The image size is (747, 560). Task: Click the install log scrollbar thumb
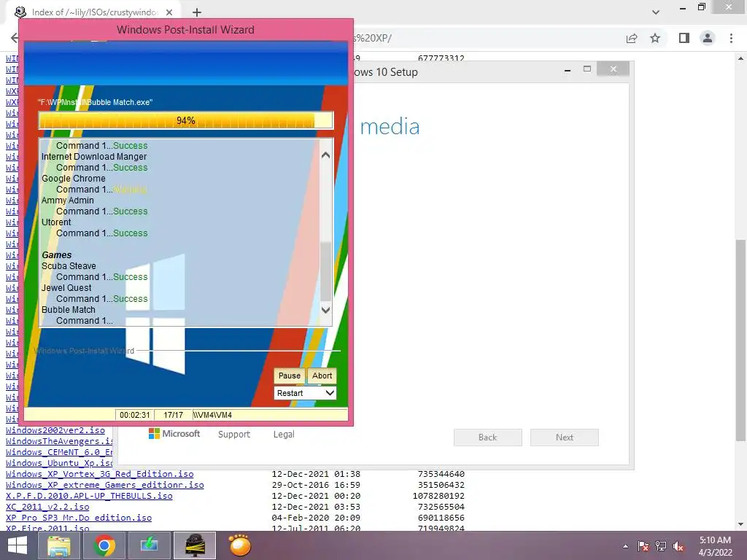tap(325, 271)
